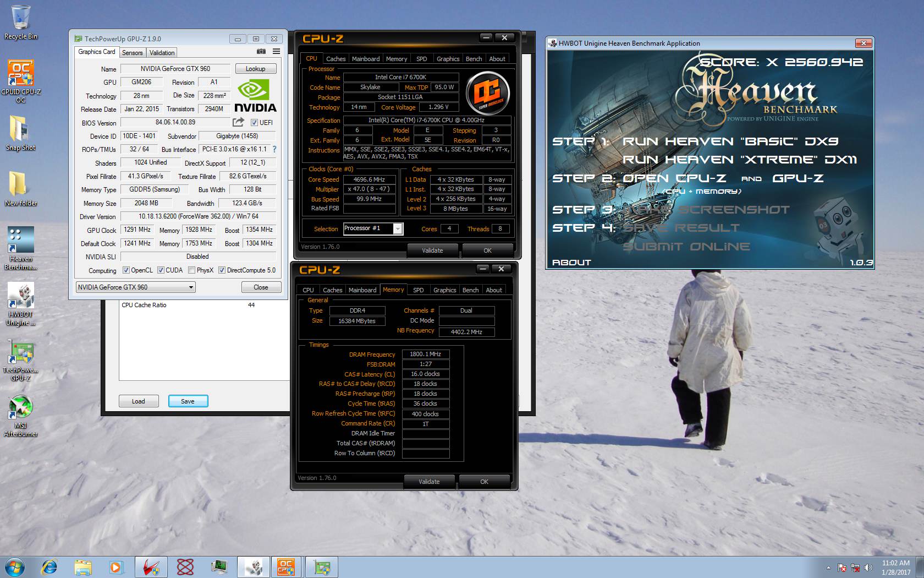Open the Snap Shot folder icon

tap(21, 133)
